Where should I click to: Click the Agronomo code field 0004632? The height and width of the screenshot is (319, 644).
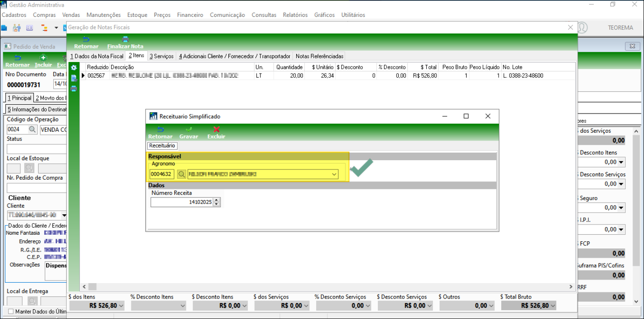(162, 174)
